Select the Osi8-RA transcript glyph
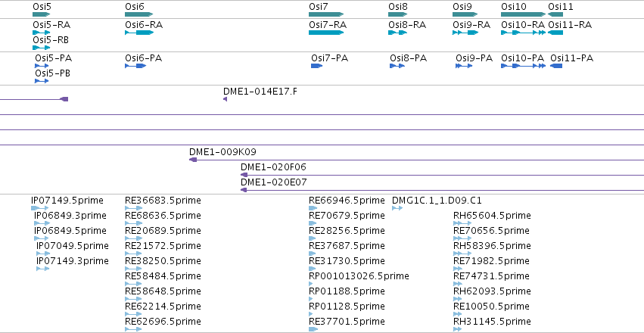 coord(397,33)
